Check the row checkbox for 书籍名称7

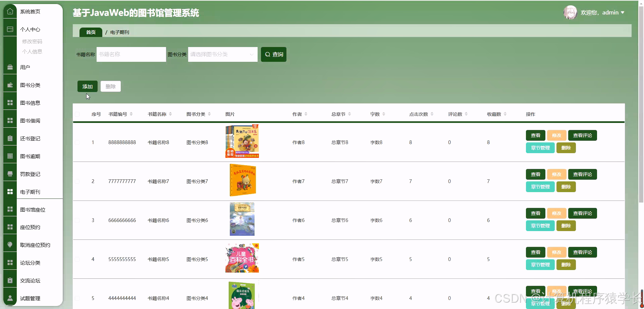pos(77,181)
